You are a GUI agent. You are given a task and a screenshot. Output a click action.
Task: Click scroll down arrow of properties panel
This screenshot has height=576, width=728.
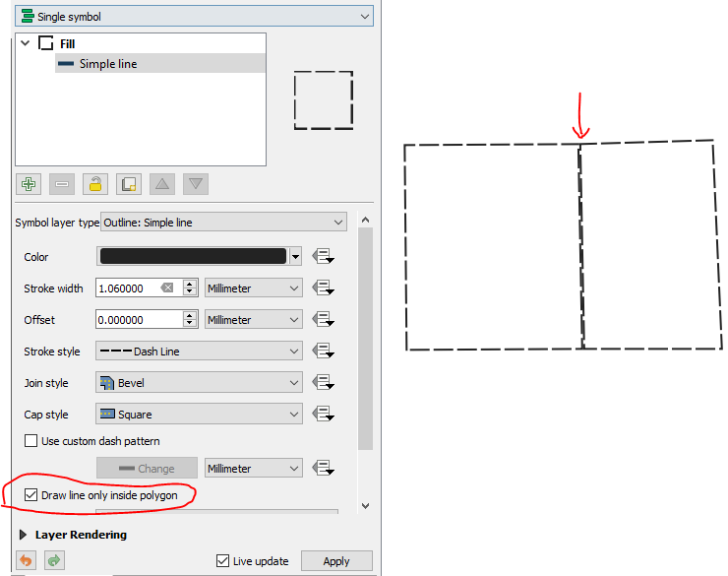pyautogui.click(x=365, y=506)
